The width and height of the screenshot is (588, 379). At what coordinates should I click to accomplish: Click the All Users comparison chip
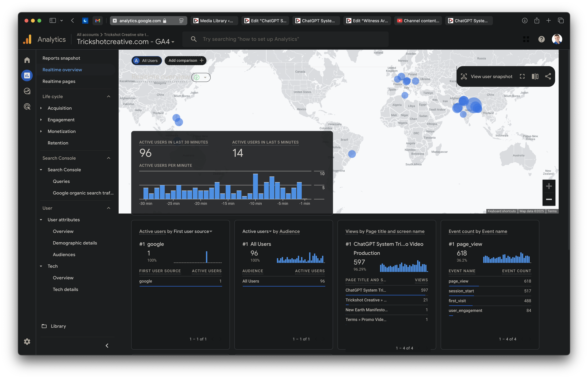(x=147, y=60)
